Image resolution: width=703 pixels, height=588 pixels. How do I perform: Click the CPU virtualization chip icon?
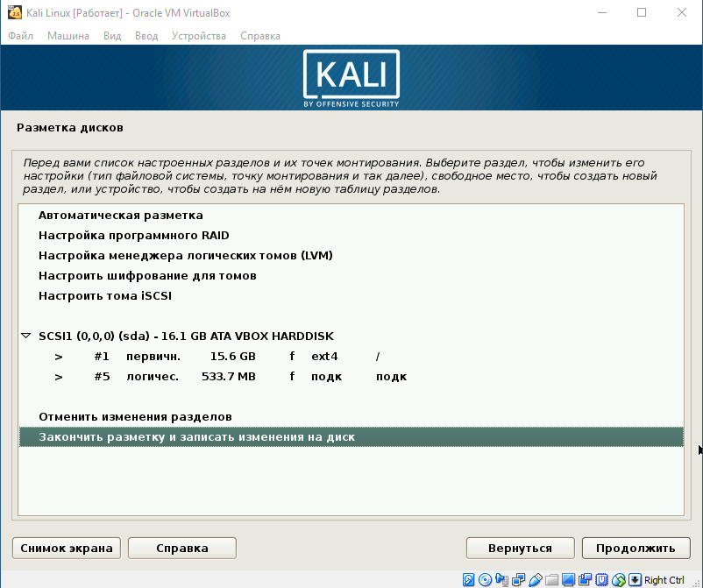click(x=601, y=579)
